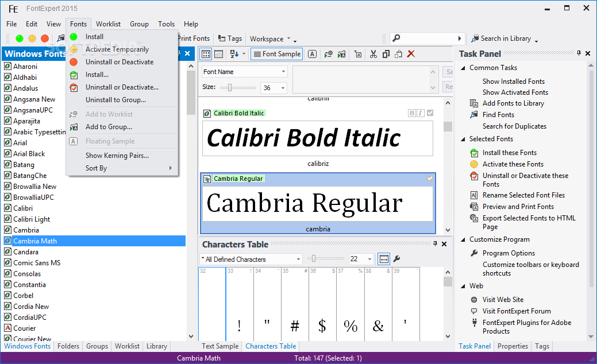Viewport: 597px width, 364px height.
Task: Open Show Kerning Pairs... menu entry
Action: 122,155
